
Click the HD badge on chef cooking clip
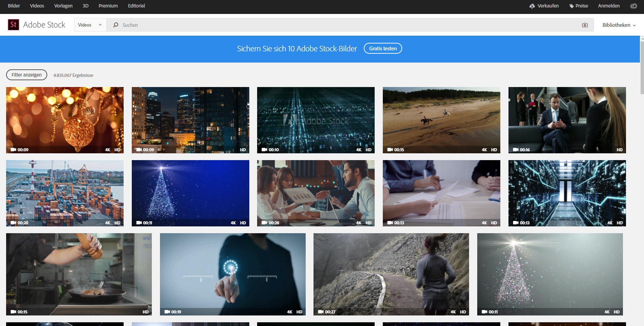pyautogui.click(x=145, y=312)
